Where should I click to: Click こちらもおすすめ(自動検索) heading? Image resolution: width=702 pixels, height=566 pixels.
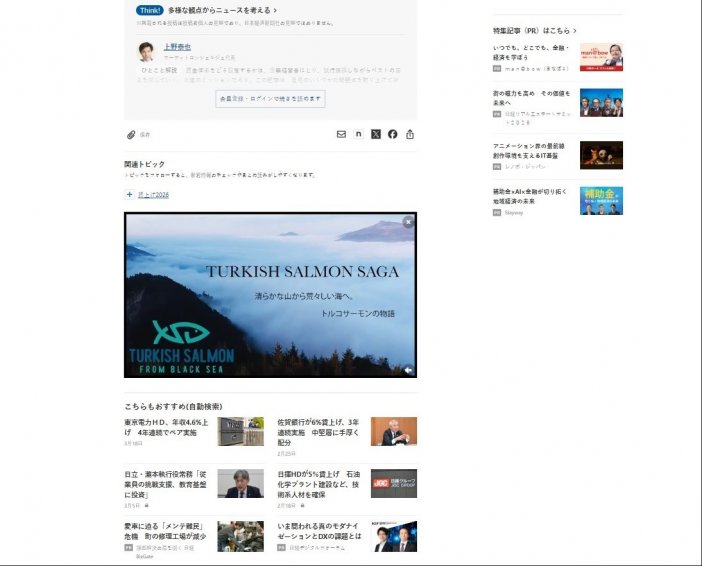[173, 406]
